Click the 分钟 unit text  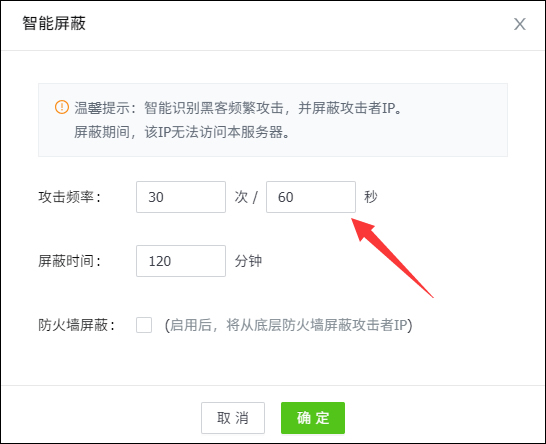click(248, 261)
